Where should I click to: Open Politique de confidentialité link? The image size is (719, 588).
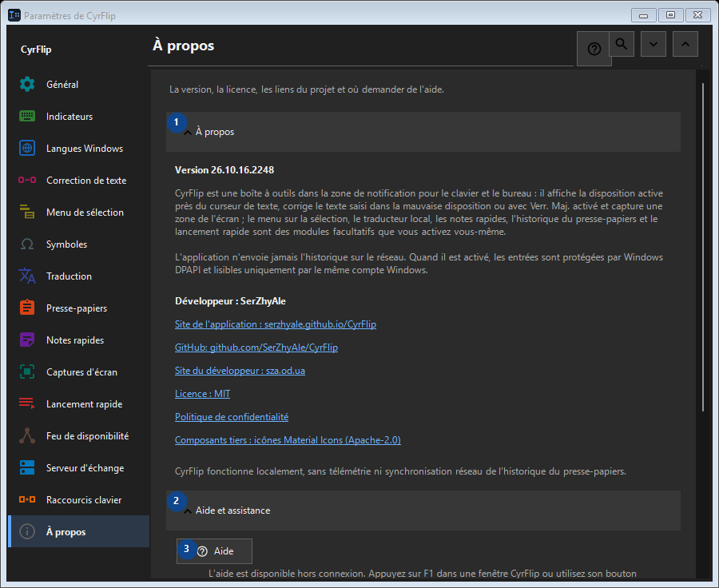pyautogui.click(x=232, y=417)
